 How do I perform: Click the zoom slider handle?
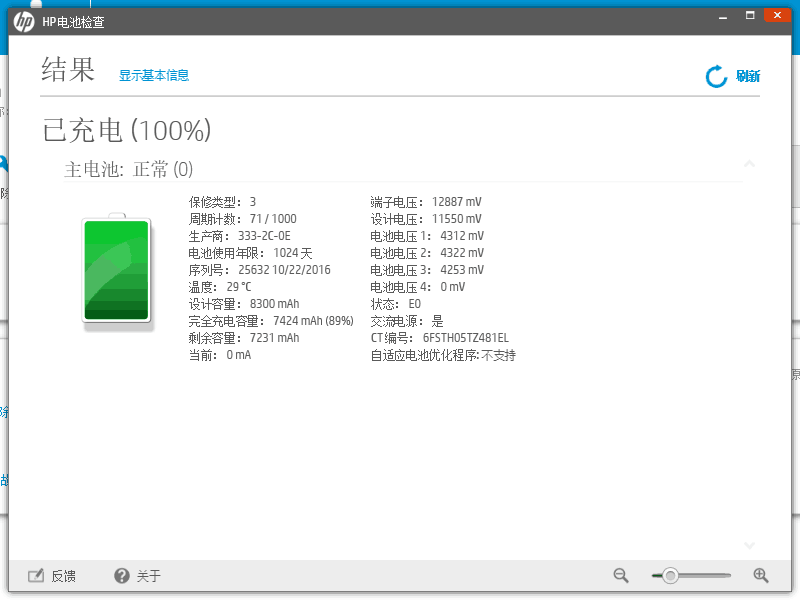click(x=670, y=575)
